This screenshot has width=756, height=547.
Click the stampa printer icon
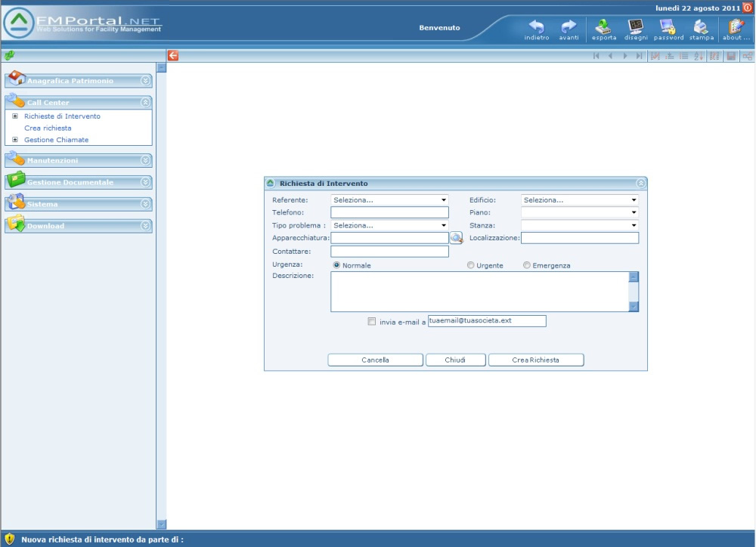(x=701, y=26)
